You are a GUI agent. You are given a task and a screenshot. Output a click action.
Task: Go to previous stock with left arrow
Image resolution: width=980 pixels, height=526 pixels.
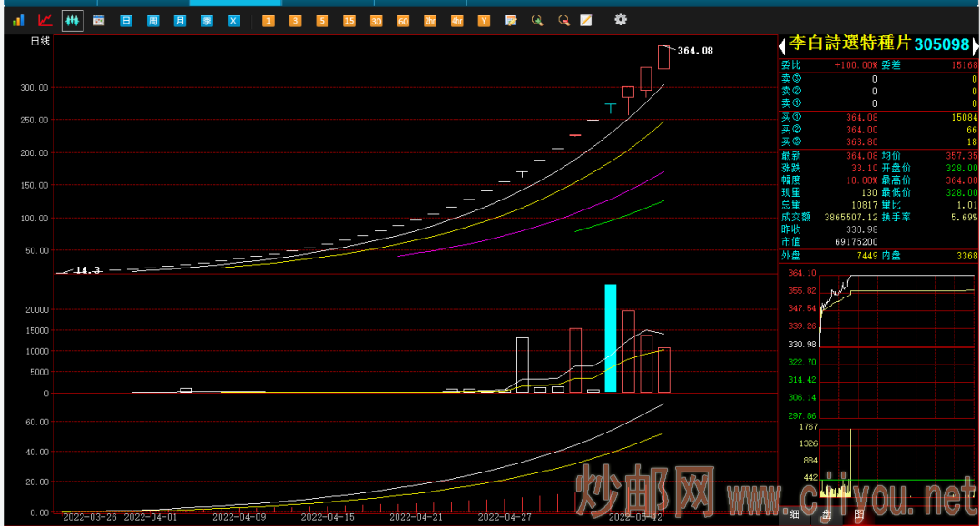[783, 45]
